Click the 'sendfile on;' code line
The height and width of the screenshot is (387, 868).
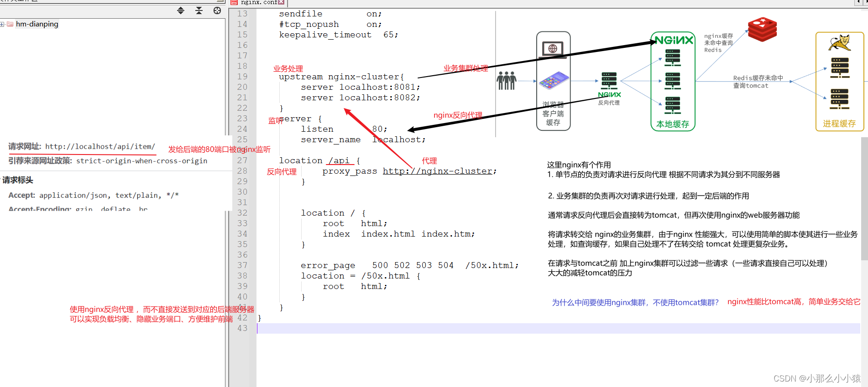(x=330, y=14)
